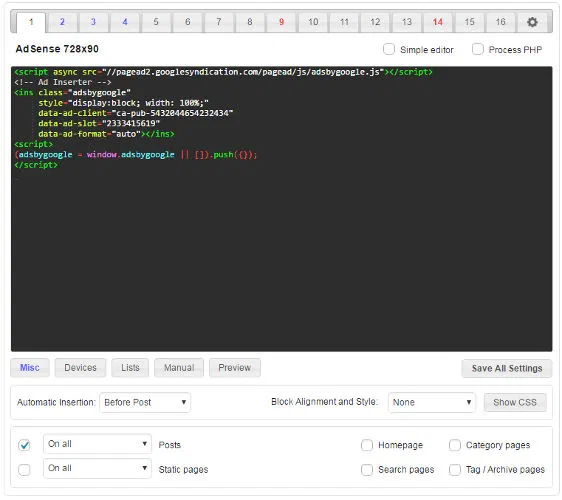Image resolution: width=562 pixels, height=500 pixels.
Task: Enable the Process PHP checkbox
Action: pyautogui.click(x=478, y=49)
